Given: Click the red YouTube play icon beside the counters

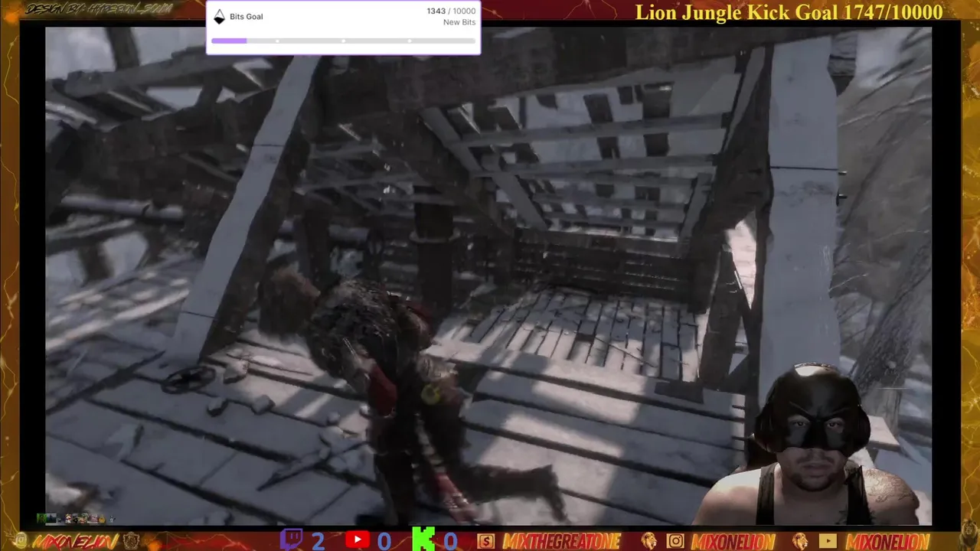Looking at the screenshot, I should (x=357, y=540).
